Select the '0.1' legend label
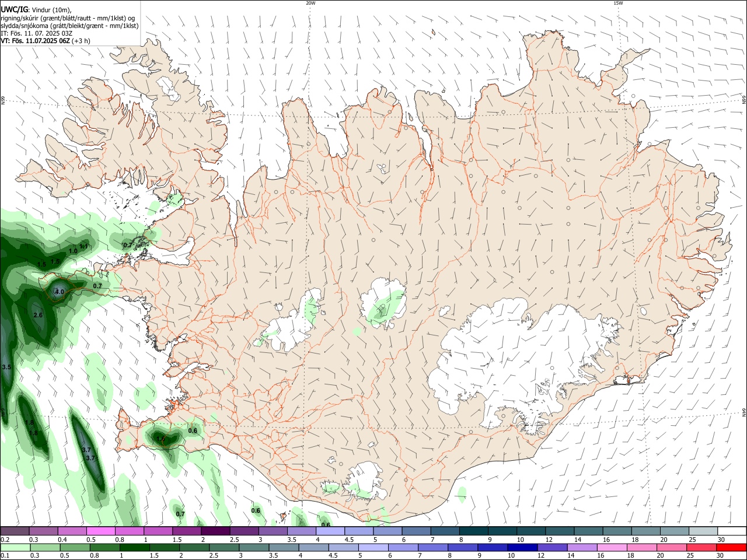 (x=5, y=555)
